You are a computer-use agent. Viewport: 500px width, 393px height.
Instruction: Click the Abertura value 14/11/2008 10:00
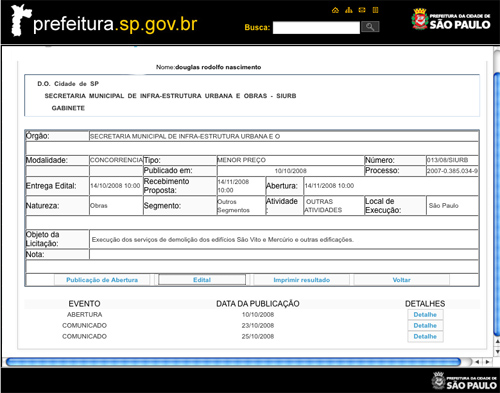click(329, 186)
